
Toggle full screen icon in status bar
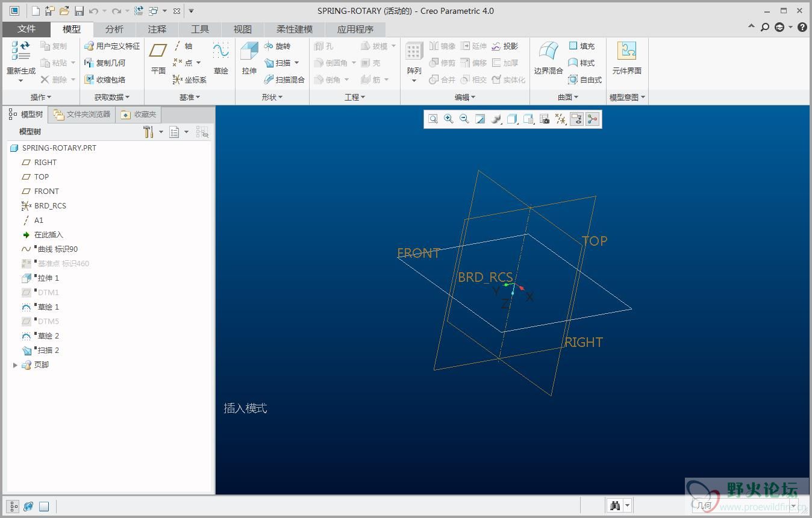coord(44,507)
